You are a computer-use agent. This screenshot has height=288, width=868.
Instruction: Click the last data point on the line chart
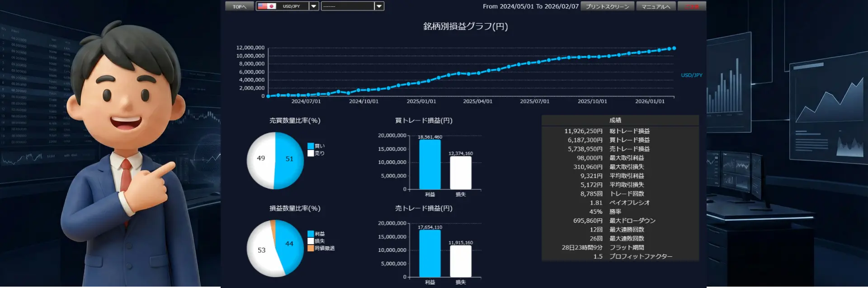coord(674,48)
